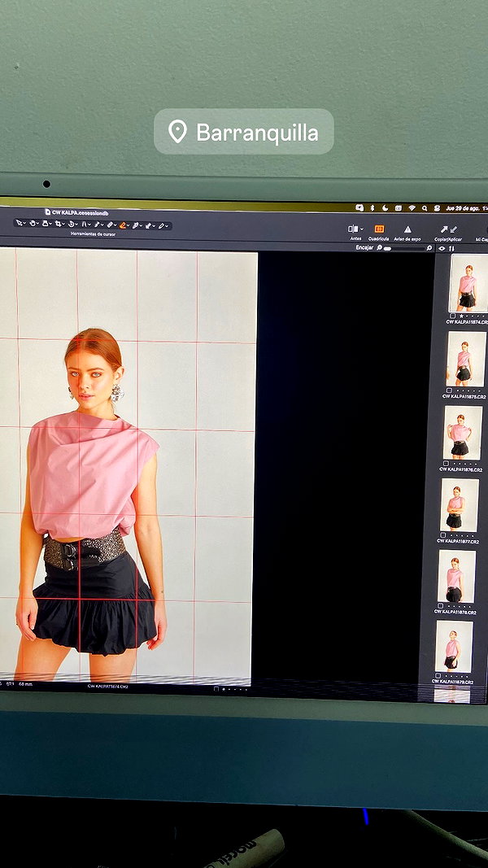Open dropdown arrow of Loupe tool

click(50, 223)
